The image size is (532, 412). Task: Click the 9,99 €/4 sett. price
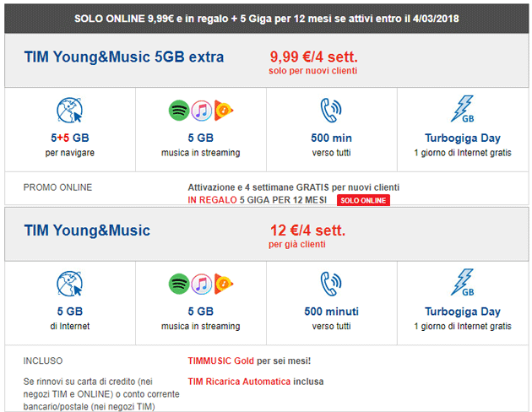(312, 57)
